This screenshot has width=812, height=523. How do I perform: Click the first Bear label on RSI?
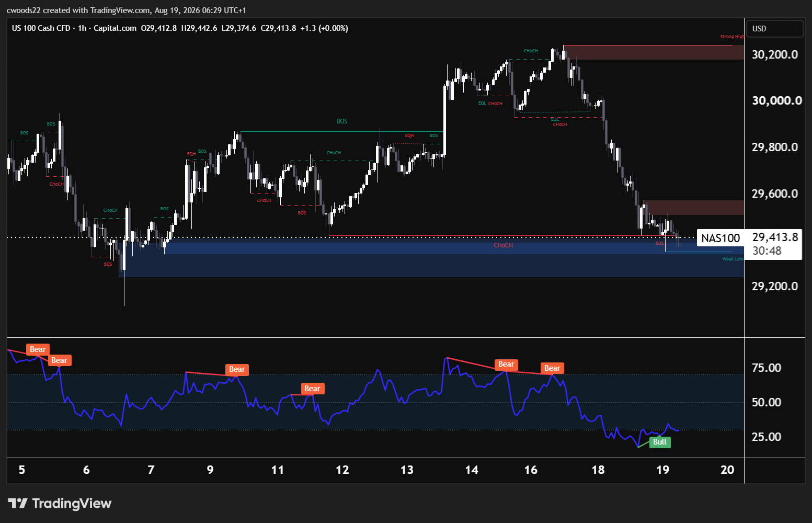click(x=38, y=349)
